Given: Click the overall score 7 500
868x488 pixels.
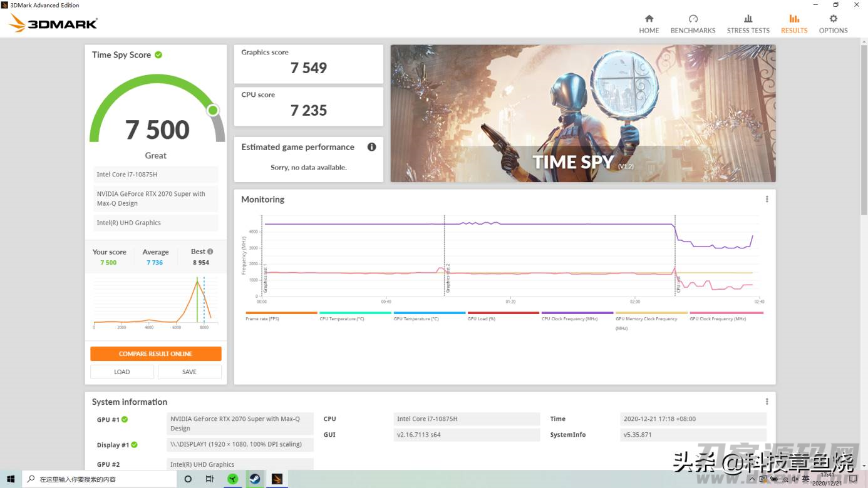Looking at the screenshot, I should click(157, 130).
